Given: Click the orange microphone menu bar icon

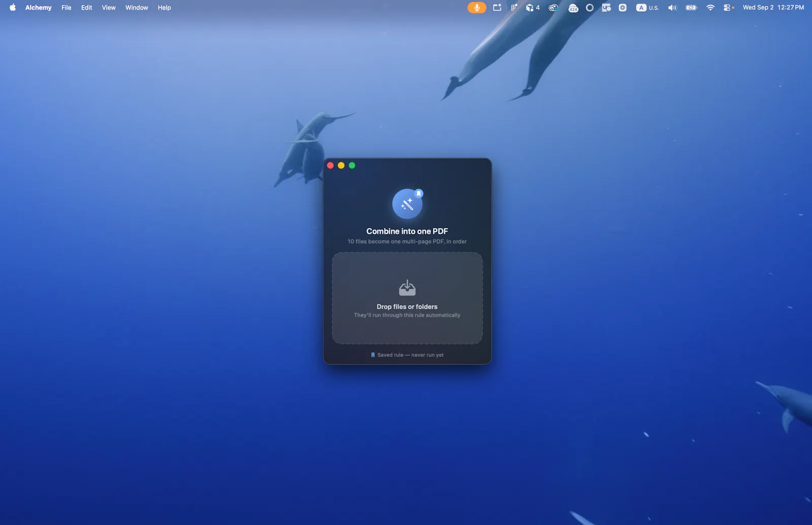Looking at the screenshot, I should 477,8.
